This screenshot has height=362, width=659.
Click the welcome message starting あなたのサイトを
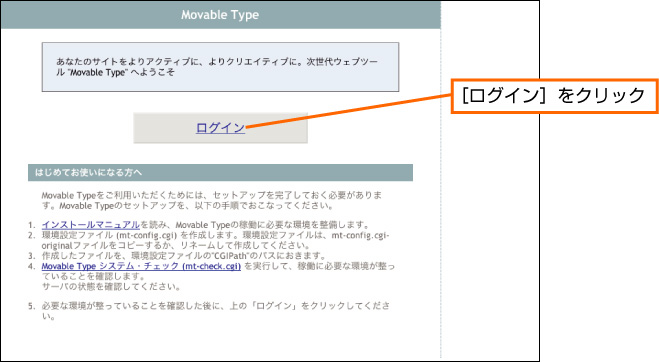[217, 67]
